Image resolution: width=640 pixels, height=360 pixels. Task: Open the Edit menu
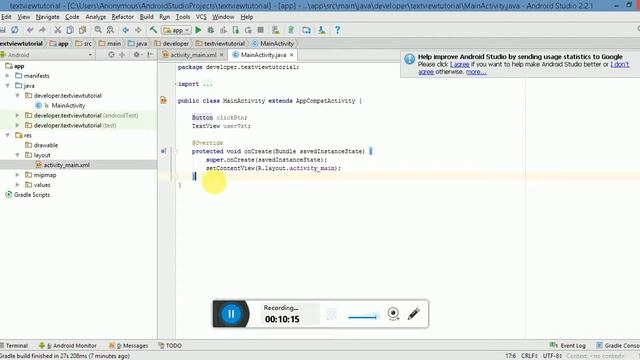[x=6, y=17]
